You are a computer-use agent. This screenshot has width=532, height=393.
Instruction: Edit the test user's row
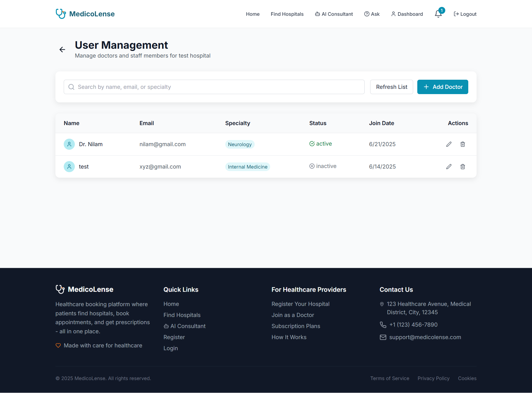(449, 167)
